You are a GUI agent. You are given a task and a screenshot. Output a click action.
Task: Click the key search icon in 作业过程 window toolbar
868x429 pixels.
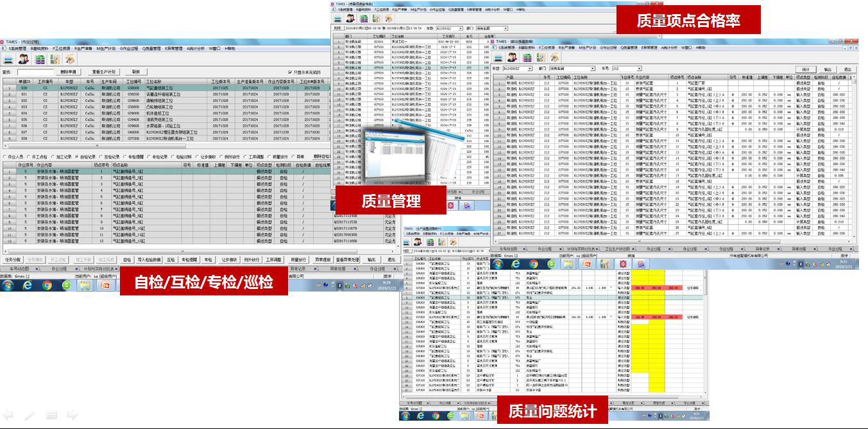69,59
